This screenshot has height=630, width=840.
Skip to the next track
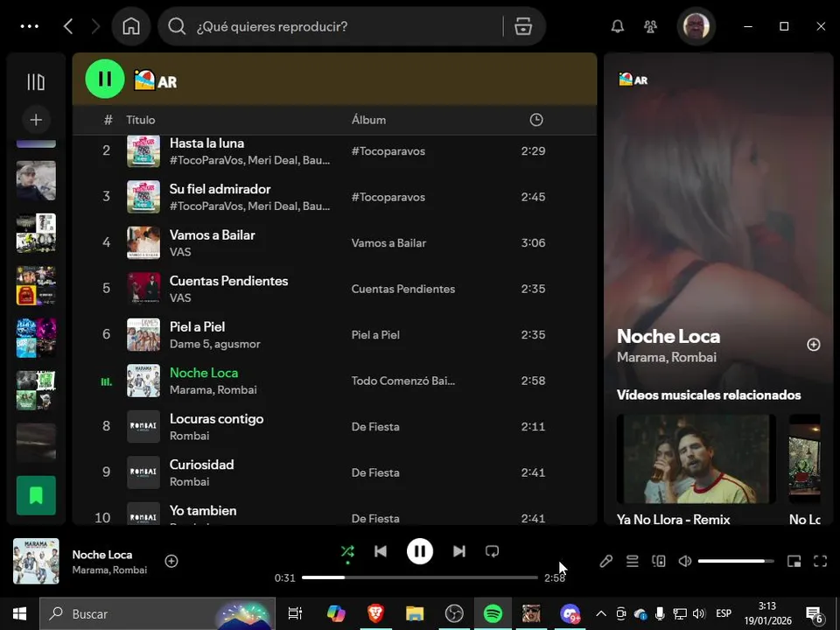pyautogui.click(x=459, y=551)
